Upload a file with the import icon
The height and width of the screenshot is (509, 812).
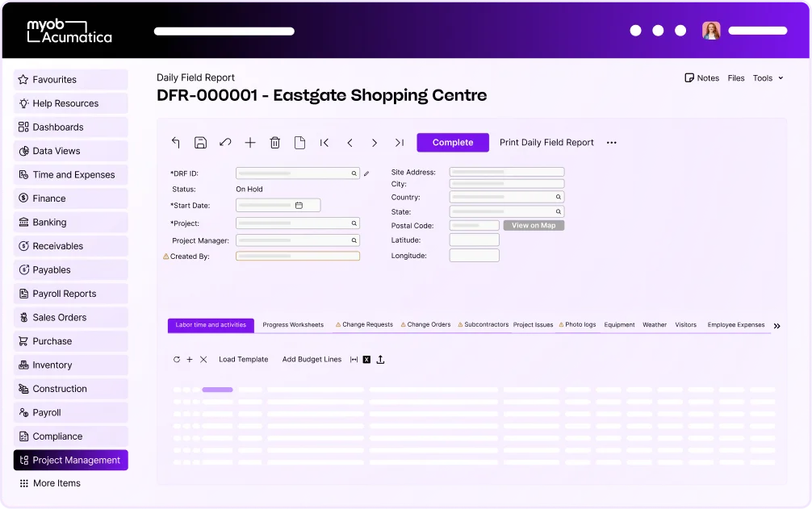(x=380, y=359)
